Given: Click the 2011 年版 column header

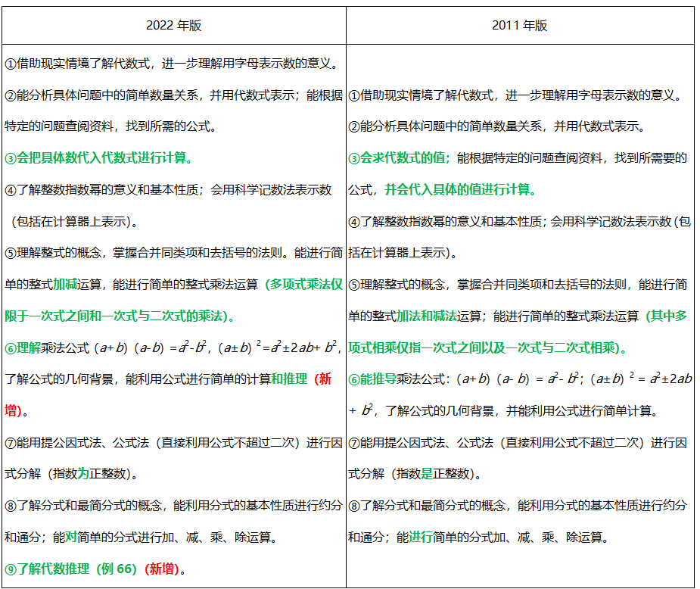Looking at the screenshot, I should point(524,23).
